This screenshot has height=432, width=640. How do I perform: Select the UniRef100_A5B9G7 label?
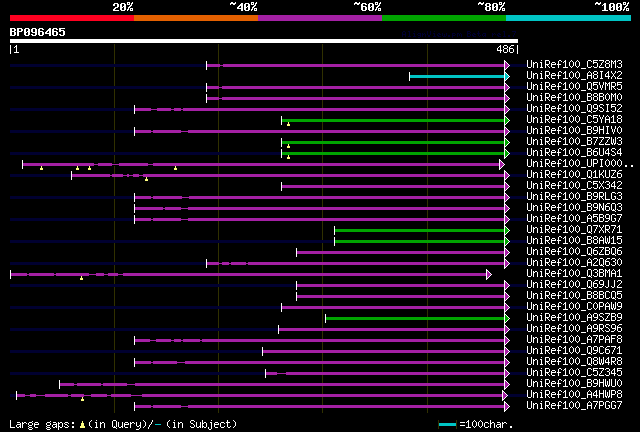[x=574, y=219]
